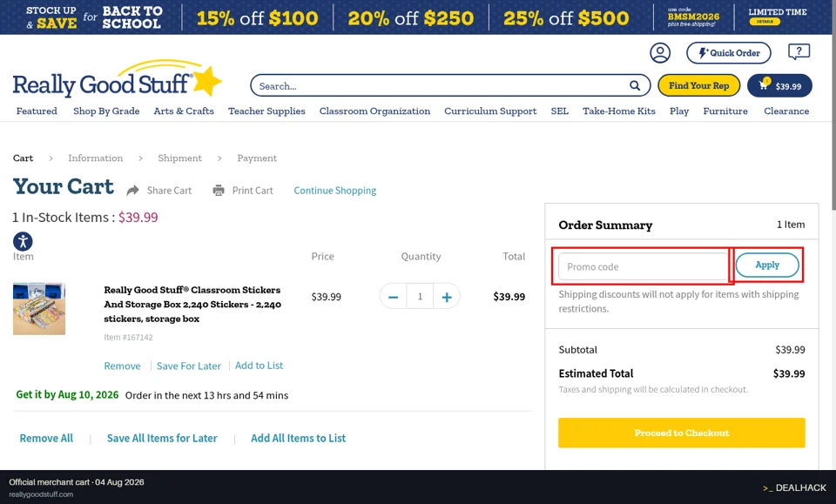This screenshot has height=504, width=836.
Task: Open the account profile icon
Action: (659, 53)
